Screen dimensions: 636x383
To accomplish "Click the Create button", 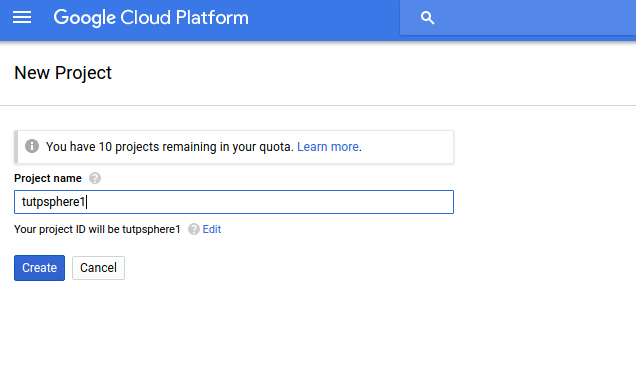I will pos(39,268).
